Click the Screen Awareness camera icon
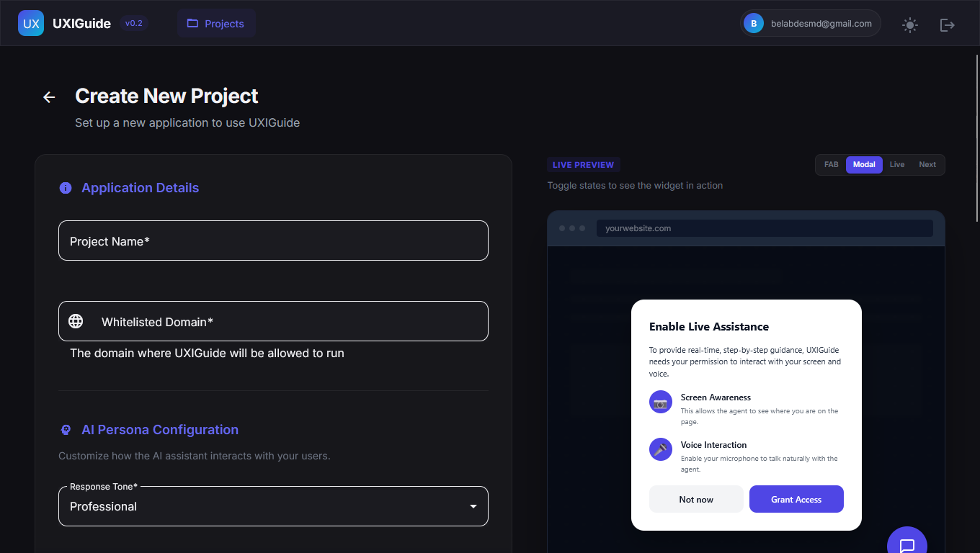980x553 pixels. click(x=661, y=403)
